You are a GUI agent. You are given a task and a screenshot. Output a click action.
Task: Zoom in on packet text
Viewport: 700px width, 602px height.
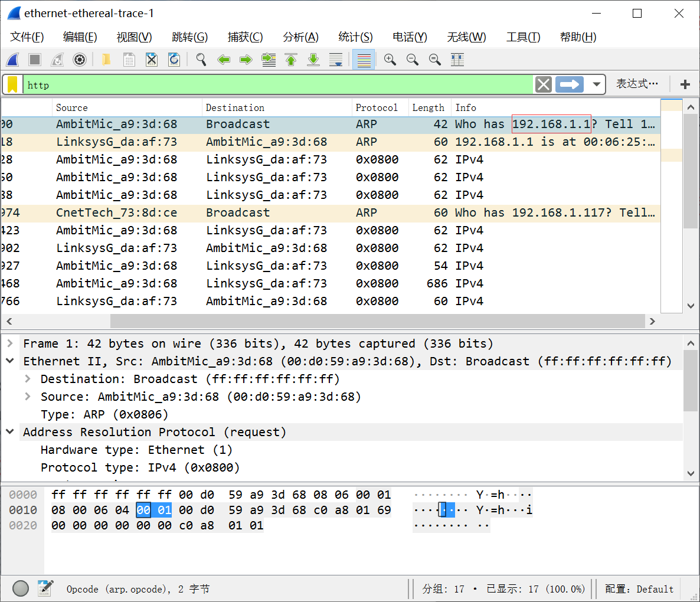tap(390, 60)
